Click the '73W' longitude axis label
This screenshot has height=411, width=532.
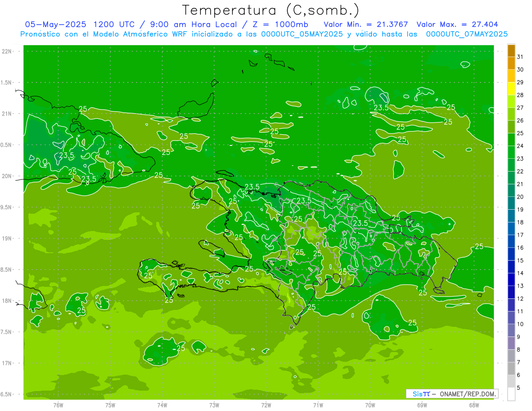tap(214, 405)
